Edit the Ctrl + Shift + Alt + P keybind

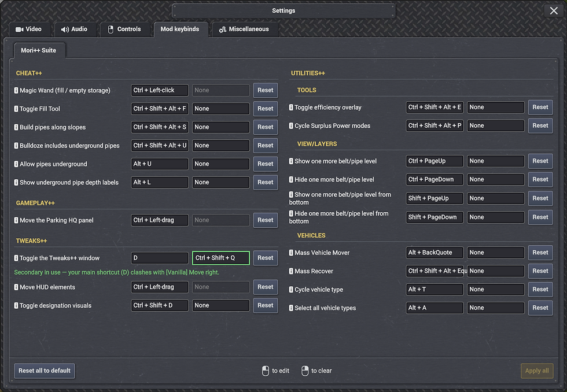[x=435, y=125]
